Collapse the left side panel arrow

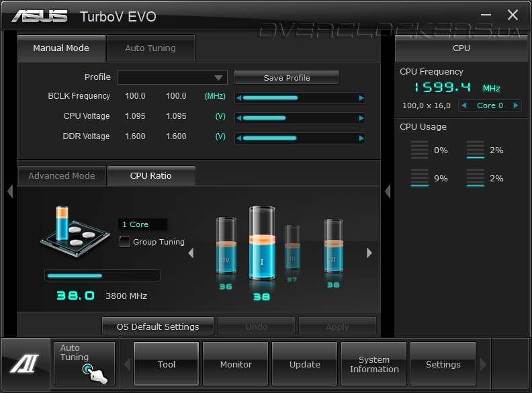[10, 191]
